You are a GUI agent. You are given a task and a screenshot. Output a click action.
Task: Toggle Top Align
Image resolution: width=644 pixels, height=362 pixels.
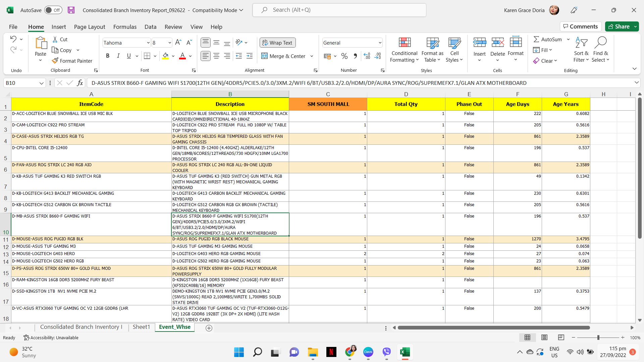[206, 42]
